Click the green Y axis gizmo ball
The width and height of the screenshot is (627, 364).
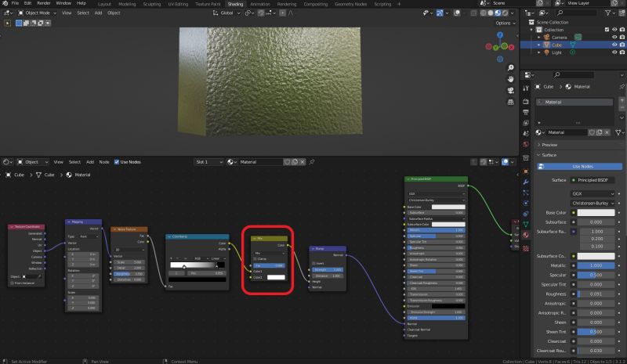(x=496, y=48)
